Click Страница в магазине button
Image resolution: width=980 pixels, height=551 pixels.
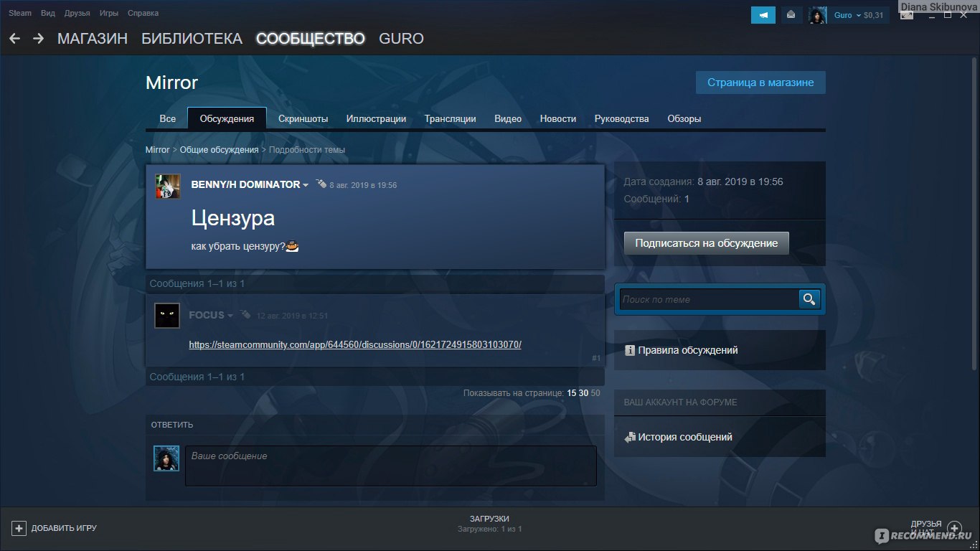(x=760, y=83)
